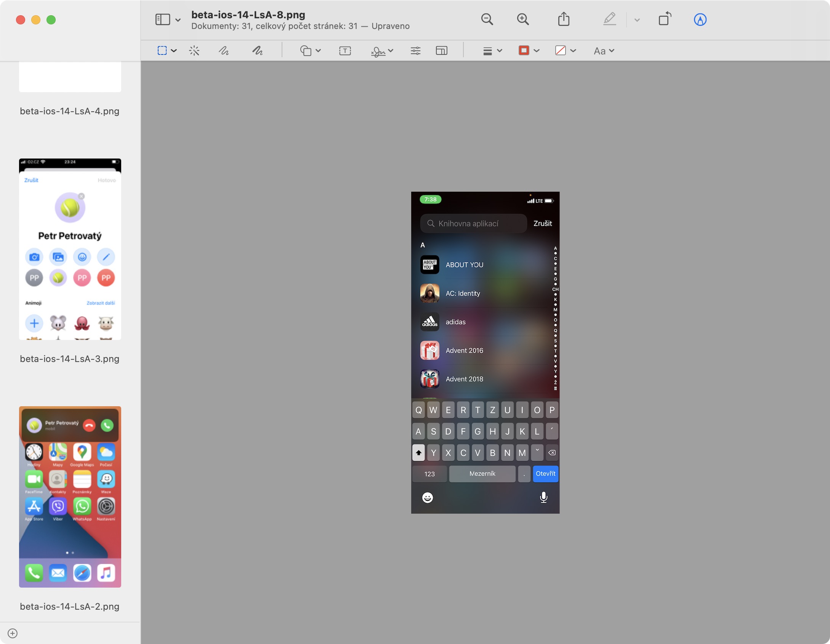Image resolution: width=830 pixels, height=644 pixels.
Task: Click the Rotate image icon
Action: pos(665,19)
